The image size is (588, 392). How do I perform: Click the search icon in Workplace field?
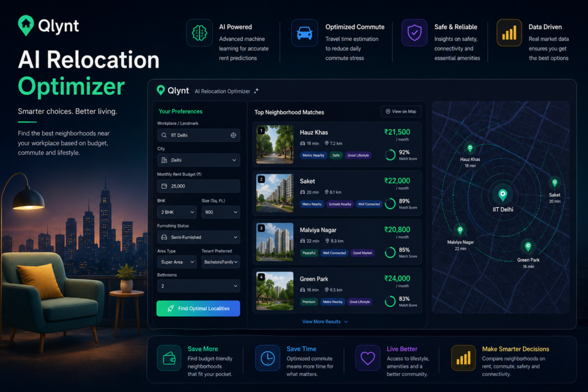click(164, 135)
